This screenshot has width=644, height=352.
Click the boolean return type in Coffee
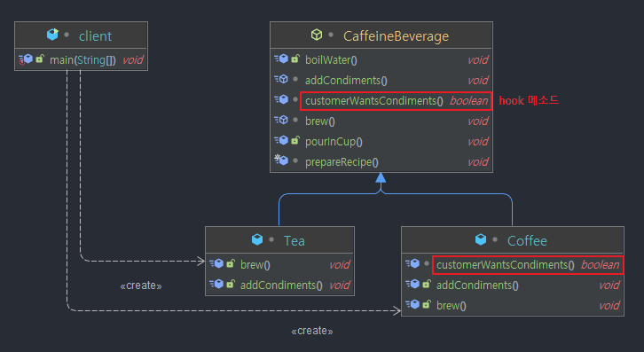point(600,265)
